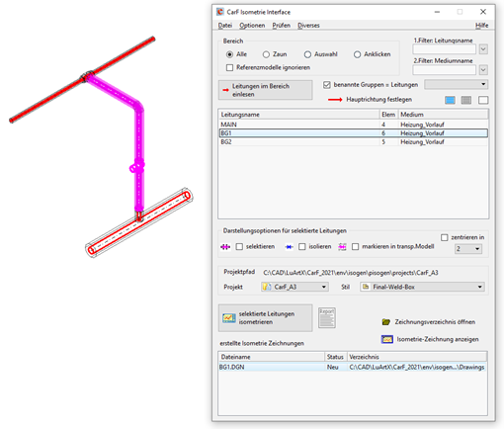The image size is (504, 429).
Task: Minimize the CarF Isometrie Interface window
Action: (x=437, y=12)
